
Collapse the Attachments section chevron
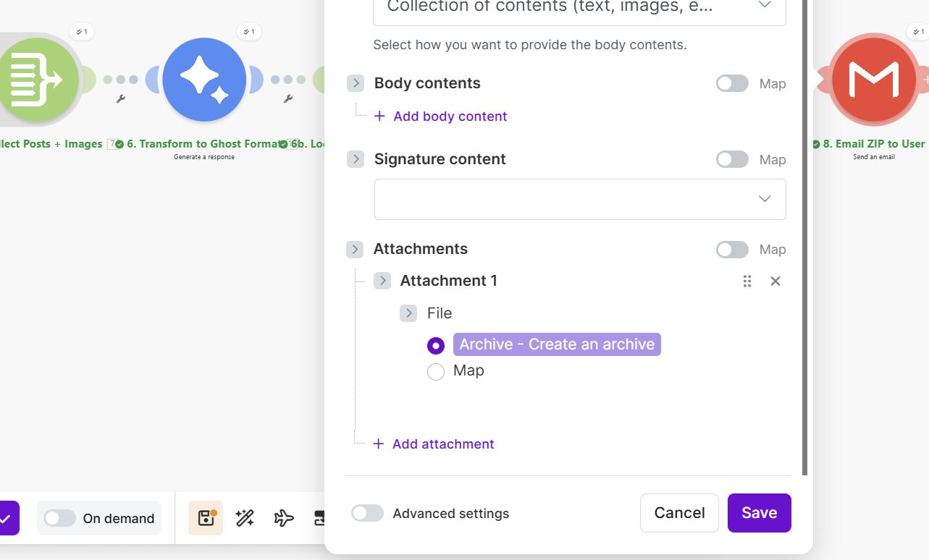(355, 250)
